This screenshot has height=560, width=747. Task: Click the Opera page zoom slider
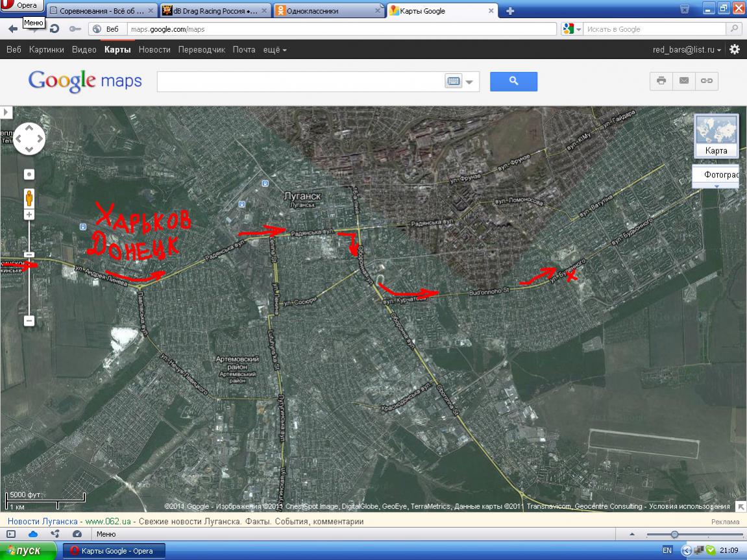tap(675, 534)
